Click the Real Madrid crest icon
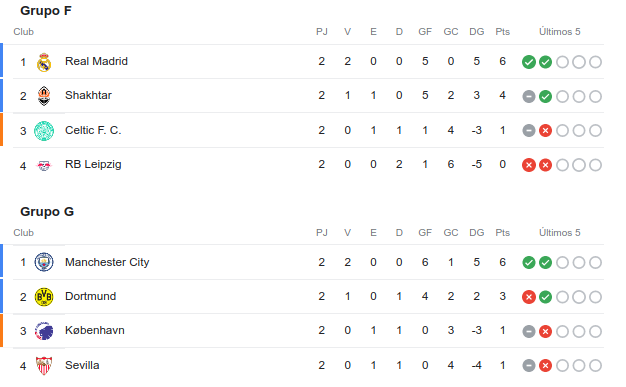 click(x=44, y=62)
